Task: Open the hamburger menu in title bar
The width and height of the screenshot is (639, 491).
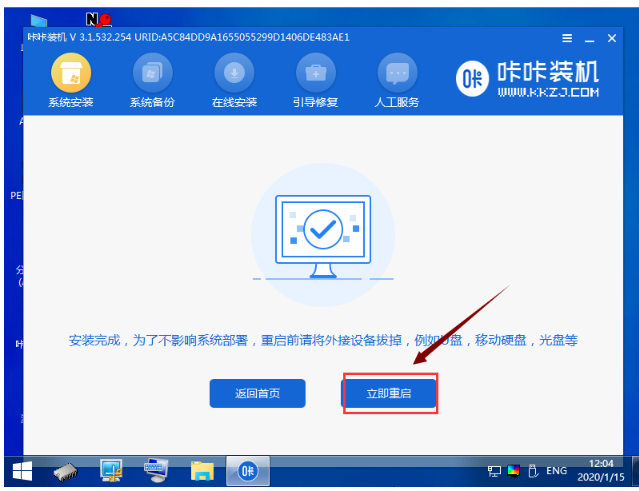Action: click(568, 38)
